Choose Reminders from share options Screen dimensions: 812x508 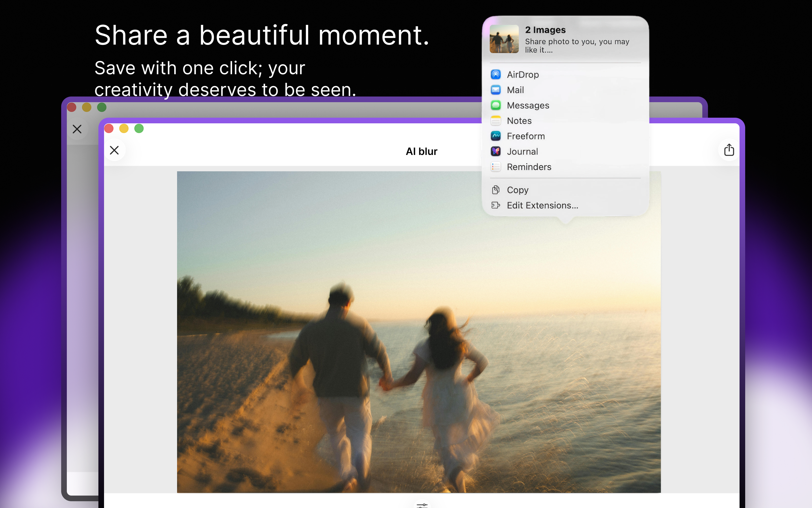565,167
